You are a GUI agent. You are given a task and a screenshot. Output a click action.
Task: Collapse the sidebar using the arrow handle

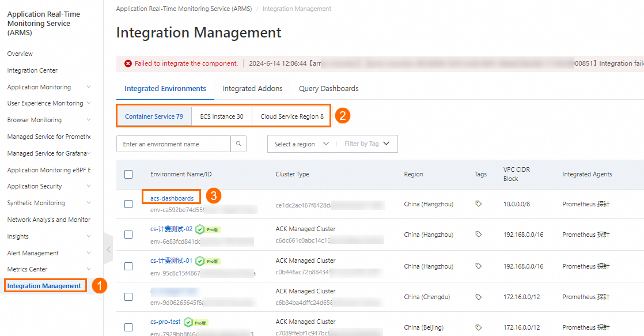[x=108, y=250]
